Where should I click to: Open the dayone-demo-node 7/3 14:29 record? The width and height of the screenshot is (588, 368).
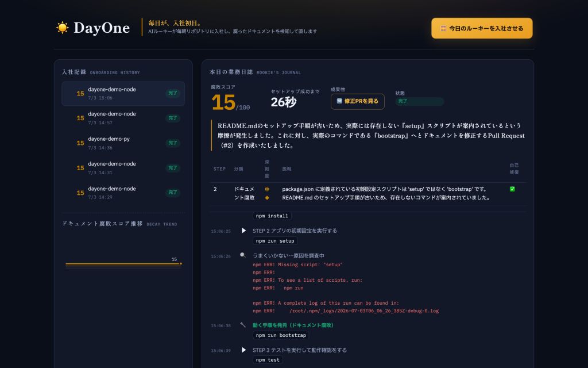123,193
